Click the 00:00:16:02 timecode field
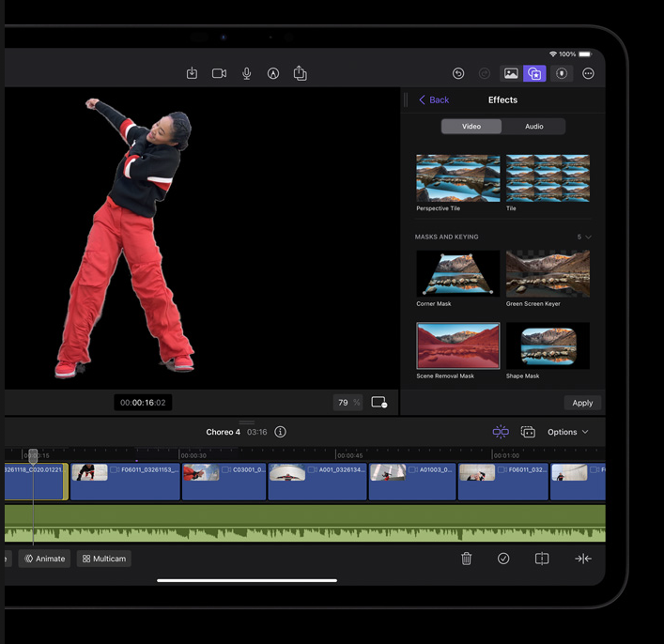Image resolution: width=664 pixels, height=644 pixels. (x=143, y=402)
